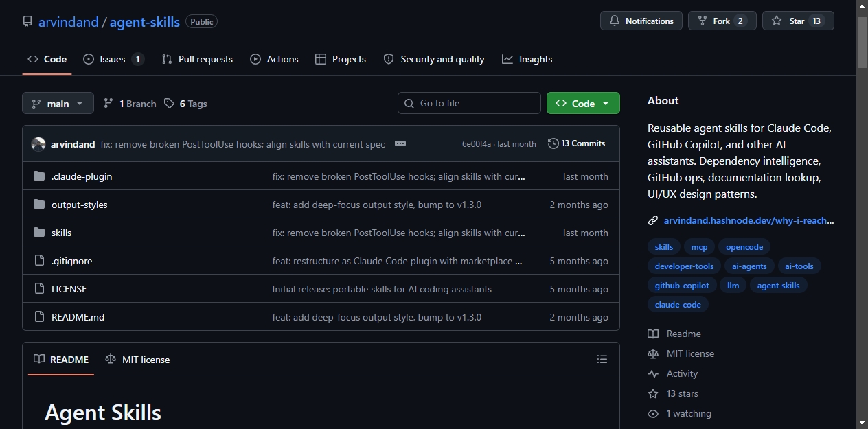Click the mcp topic tag
Viewport: 868px width, 429px height.
[699, 247]
